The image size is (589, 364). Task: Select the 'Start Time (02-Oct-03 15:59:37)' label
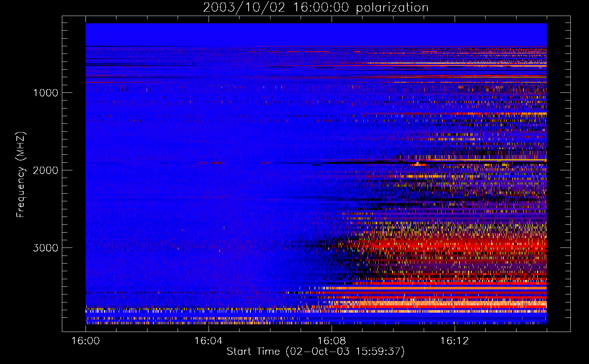pos(316,352)
